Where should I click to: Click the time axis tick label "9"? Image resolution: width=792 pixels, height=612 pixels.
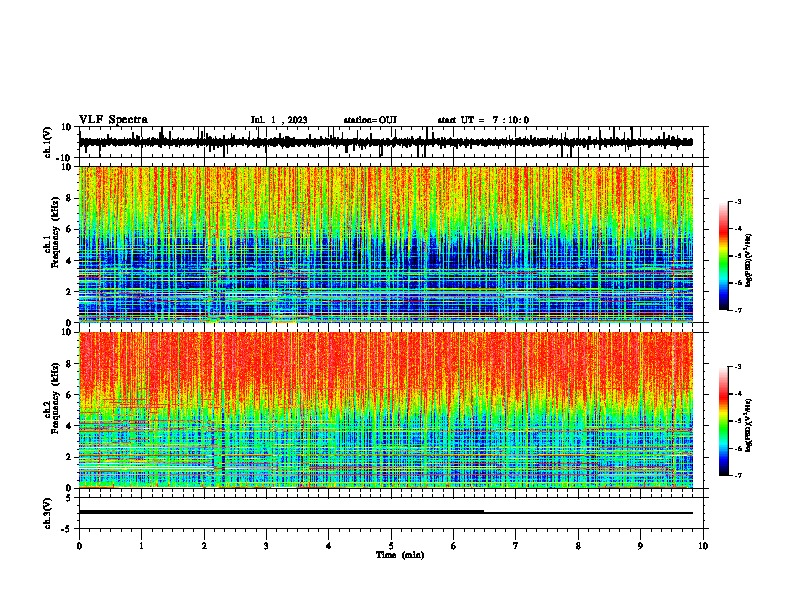click(x=640, y=546)
